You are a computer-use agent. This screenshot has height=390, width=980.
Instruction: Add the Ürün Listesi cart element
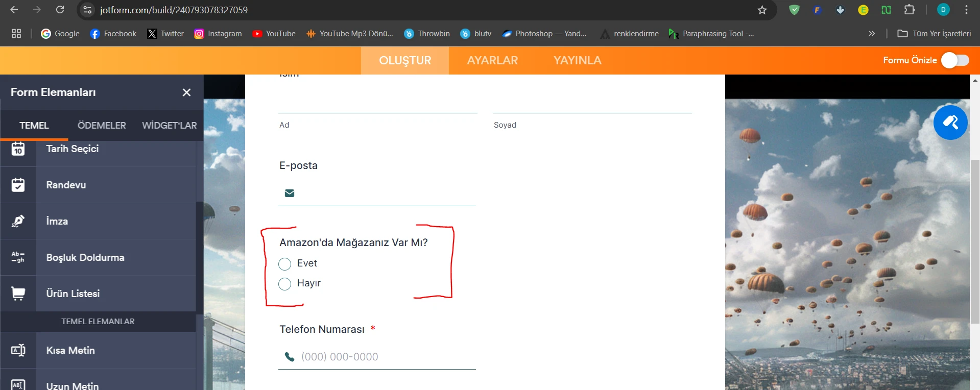98,294
